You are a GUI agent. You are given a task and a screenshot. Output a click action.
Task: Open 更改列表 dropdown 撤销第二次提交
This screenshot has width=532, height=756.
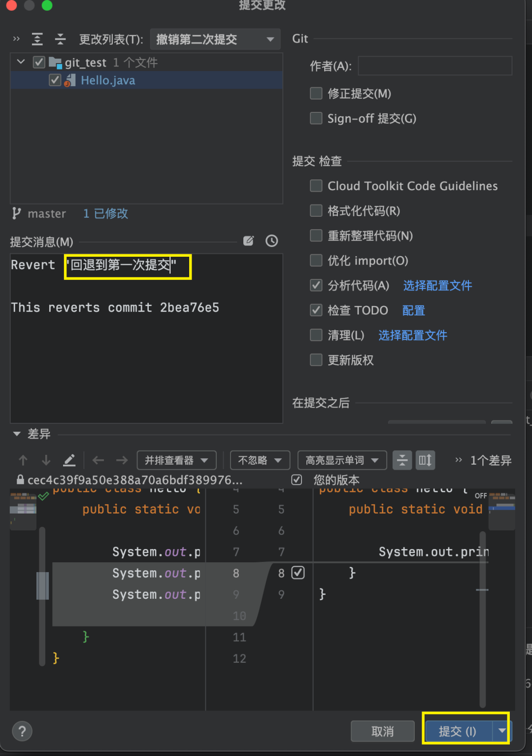(x=215, y=39)
